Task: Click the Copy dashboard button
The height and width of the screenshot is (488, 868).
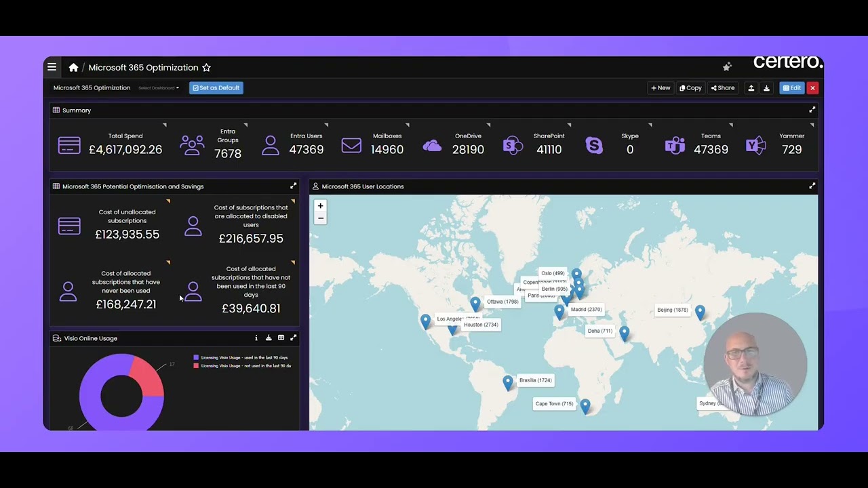Action: 690,88
